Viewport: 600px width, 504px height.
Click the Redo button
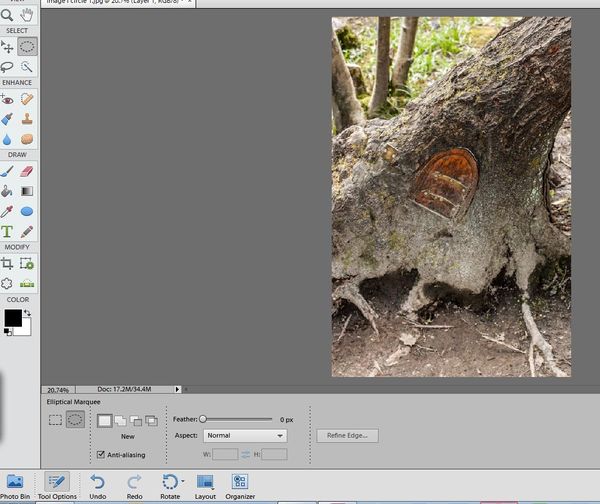point(134,486)
